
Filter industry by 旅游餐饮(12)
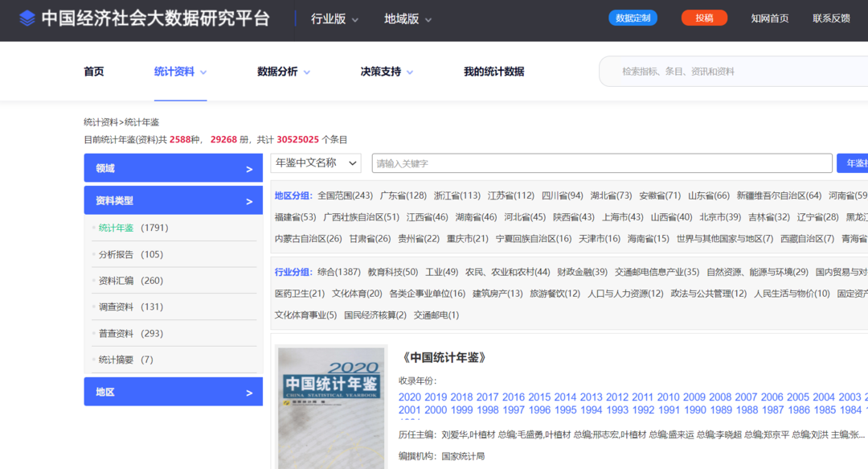[x=555, y=294]
